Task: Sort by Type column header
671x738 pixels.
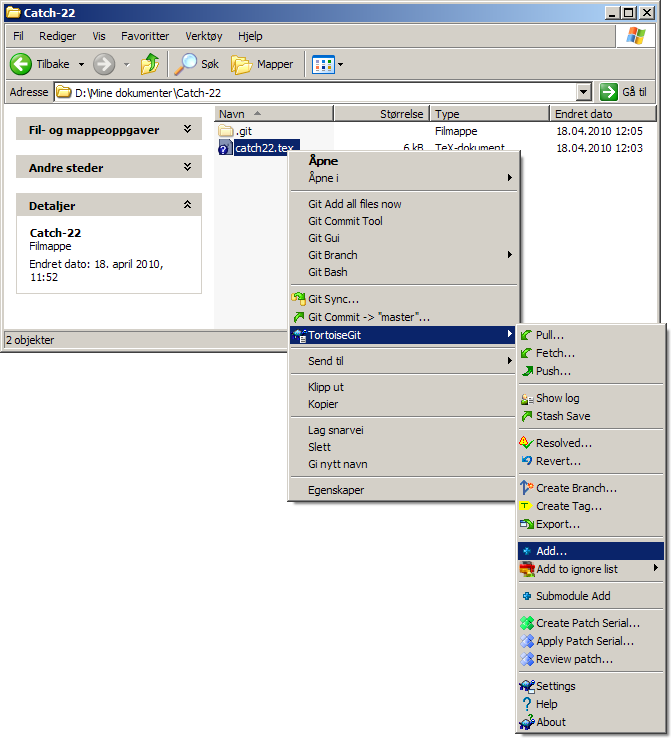Action: (490, 114)
